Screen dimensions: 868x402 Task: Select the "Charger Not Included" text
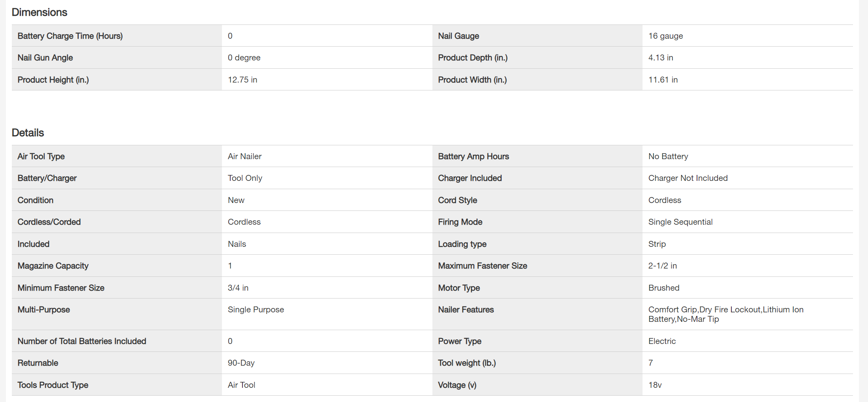pos(688,178)
